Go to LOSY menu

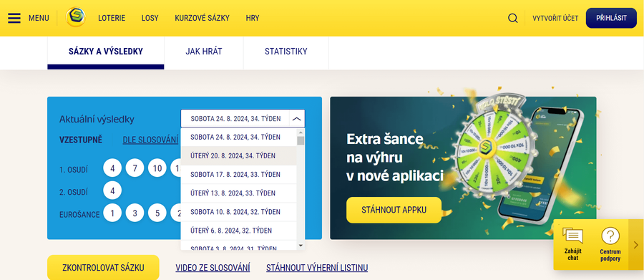(x=150, y=18)
